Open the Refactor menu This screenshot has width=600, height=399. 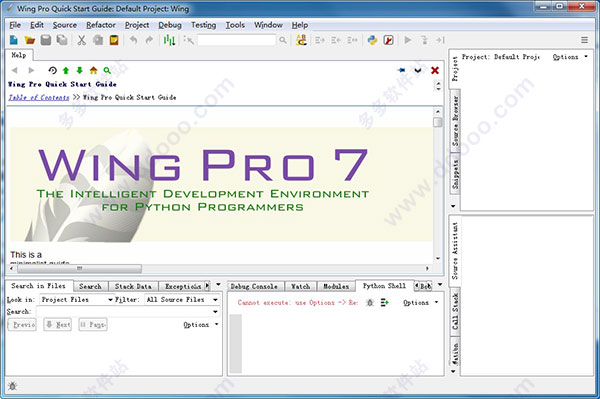(x=101, y=25)
